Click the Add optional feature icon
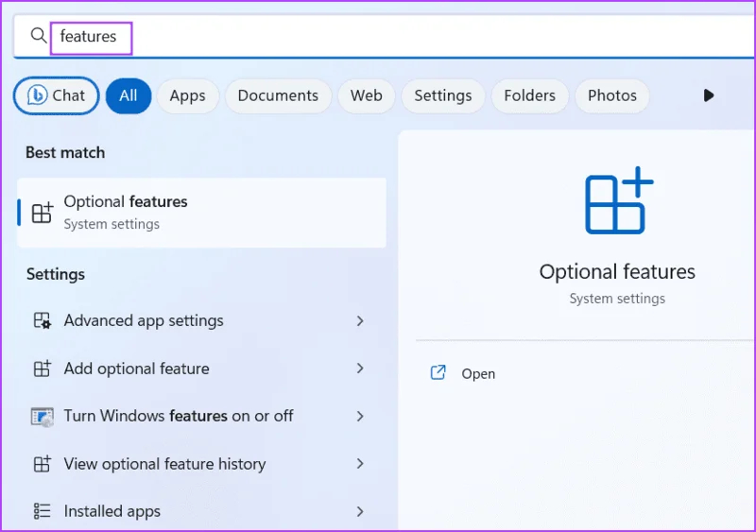 coord(42,368)
